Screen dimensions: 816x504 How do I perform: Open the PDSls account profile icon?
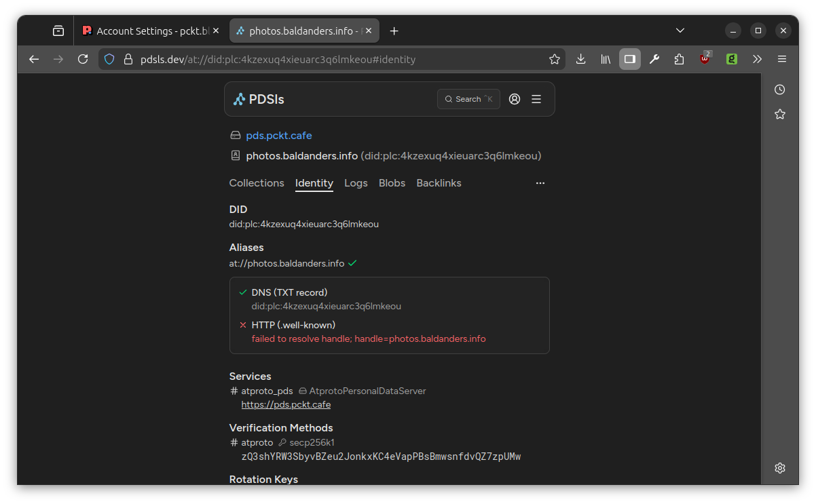[515, 99]
